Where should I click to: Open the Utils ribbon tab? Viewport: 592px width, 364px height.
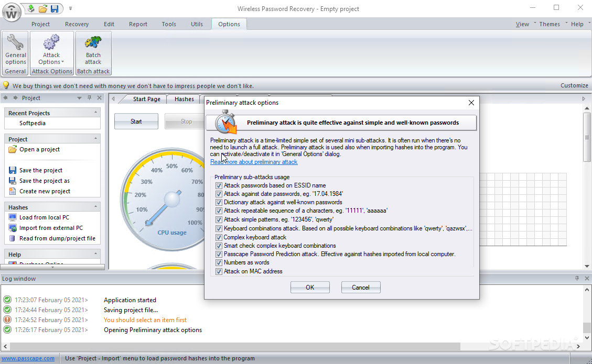click(197, 24)
